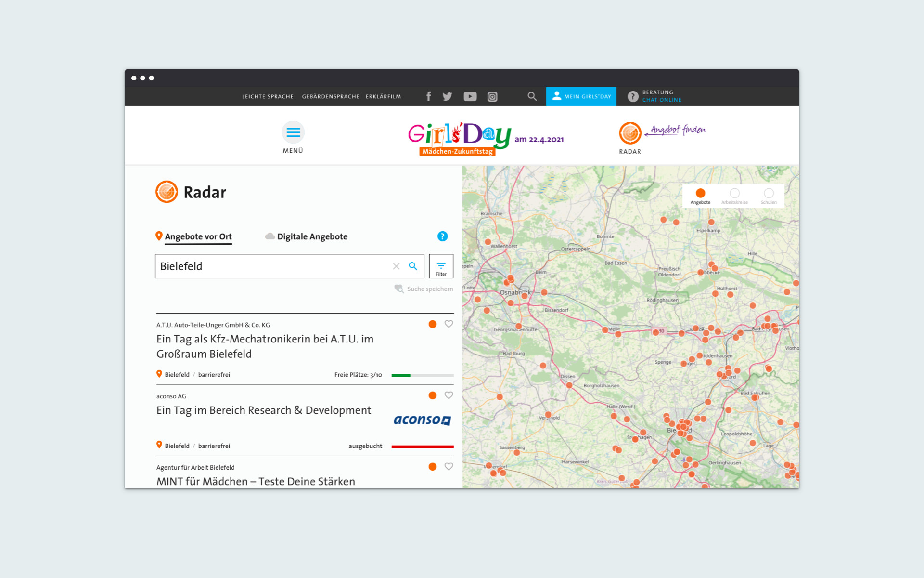Viewport: 924px width, 578px height.
Task: Open the Instagram icon
Action: click(492, 97)
